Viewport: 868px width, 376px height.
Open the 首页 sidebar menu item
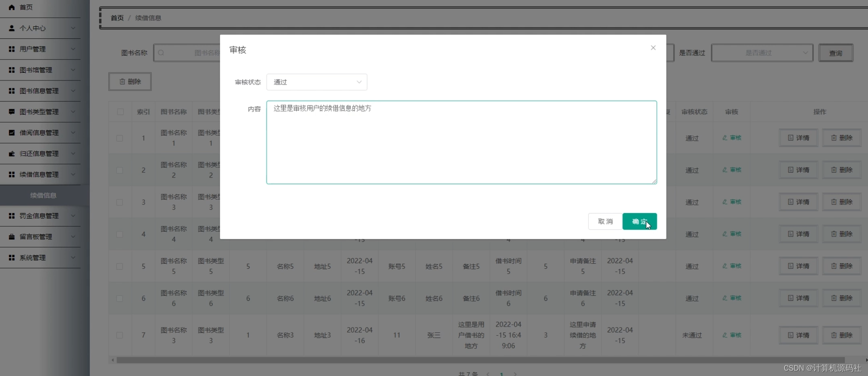(x=40, y=7)
